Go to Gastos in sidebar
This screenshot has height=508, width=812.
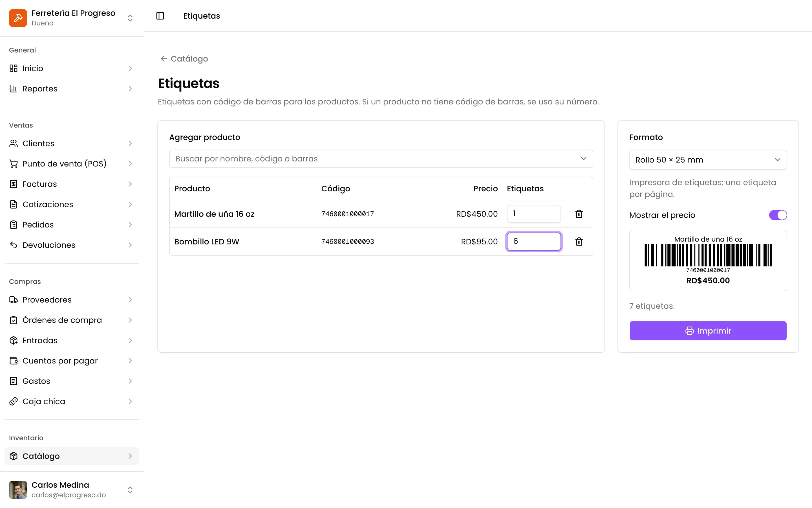pos(72,381)
